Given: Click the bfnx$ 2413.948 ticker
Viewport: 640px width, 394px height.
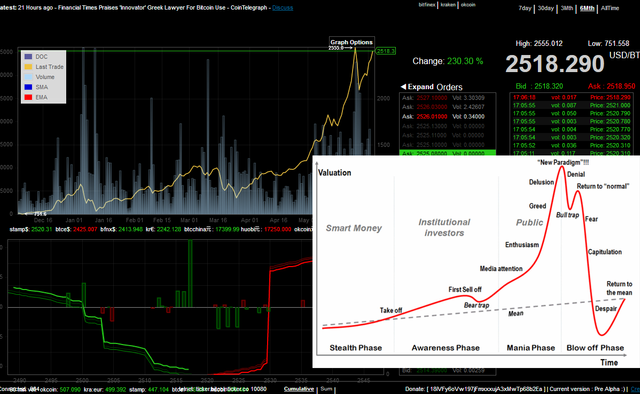Looking at the screenshot, I should pyautogui.click(x=121, y=229).
